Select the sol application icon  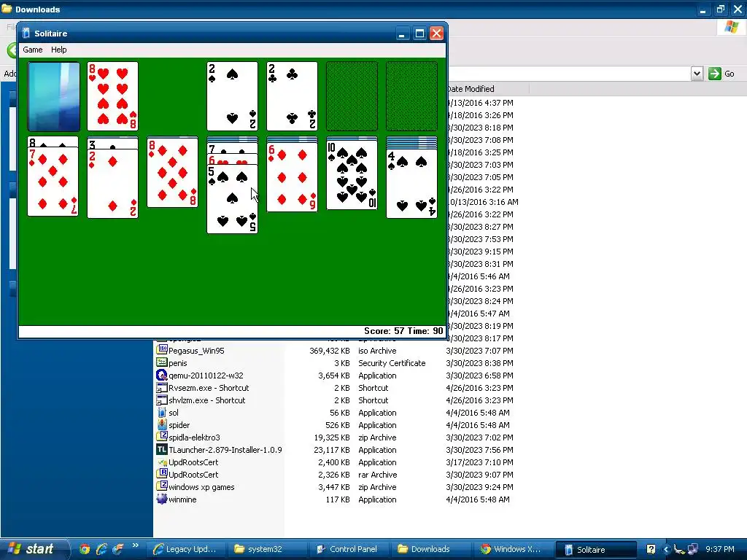pyautogui.click(x=162, y=413)
